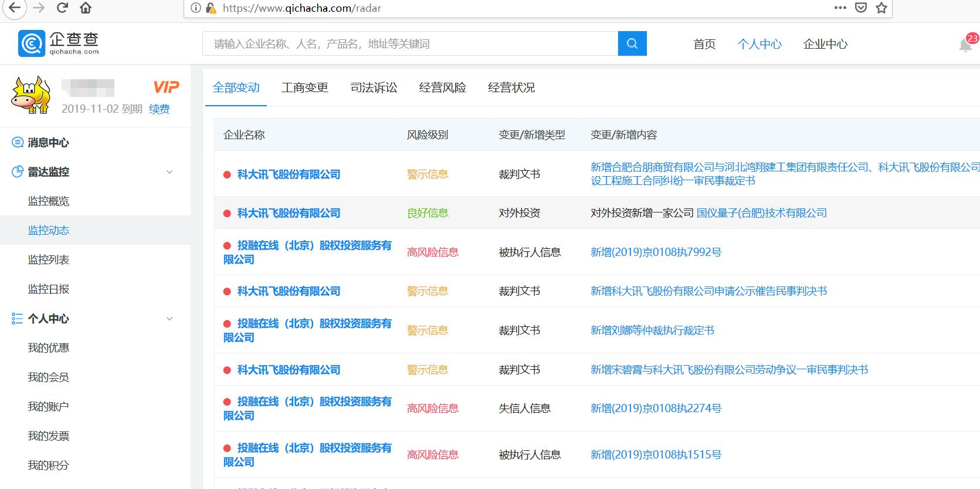This screenshot has width=980, height=489.
Task: Click the VIP badge
Action: tap(166, 87)
